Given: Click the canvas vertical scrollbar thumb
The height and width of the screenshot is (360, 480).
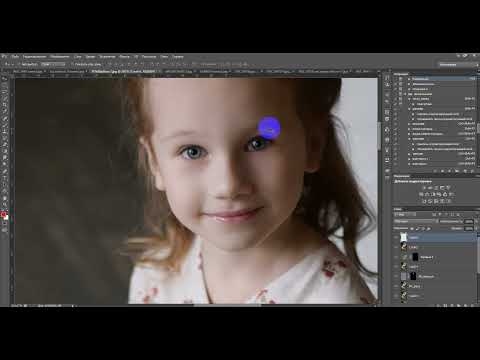Looking at the screenshot, I should click(379, 136).
